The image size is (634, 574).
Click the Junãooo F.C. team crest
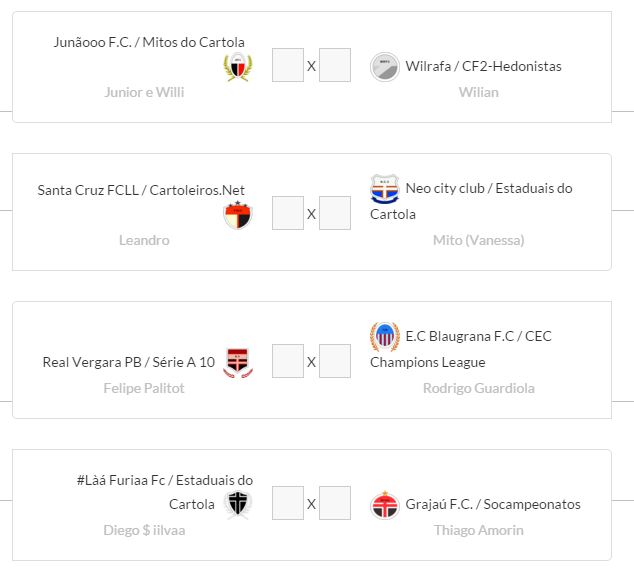[x=238, y=67]
